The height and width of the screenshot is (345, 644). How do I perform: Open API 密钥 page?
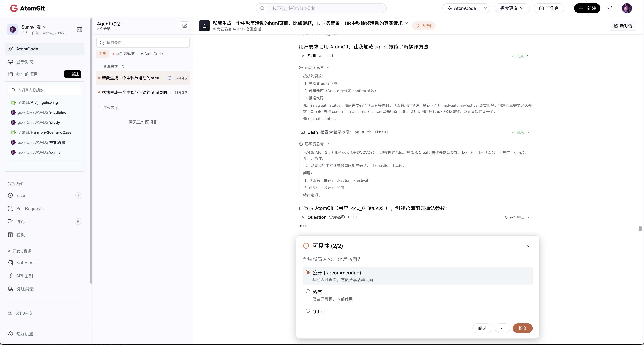coord(45,276)
